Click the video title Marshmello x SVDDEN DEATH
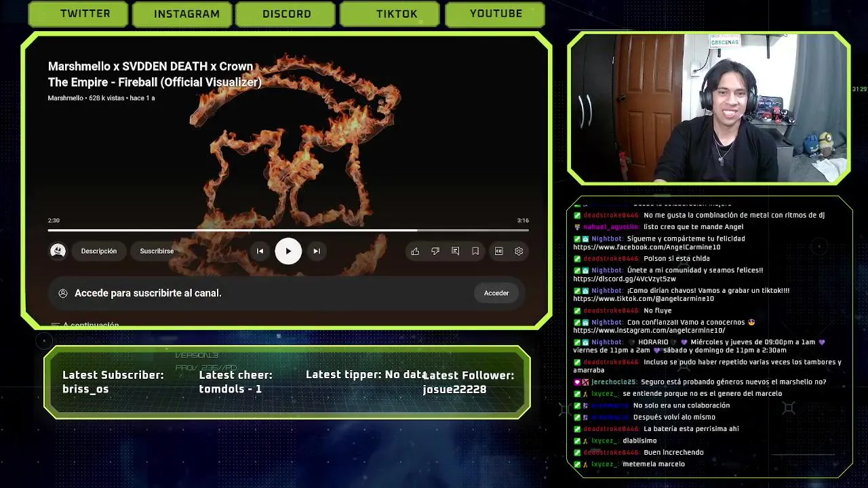This screenshot has width=868, height=488. (155, 74)
